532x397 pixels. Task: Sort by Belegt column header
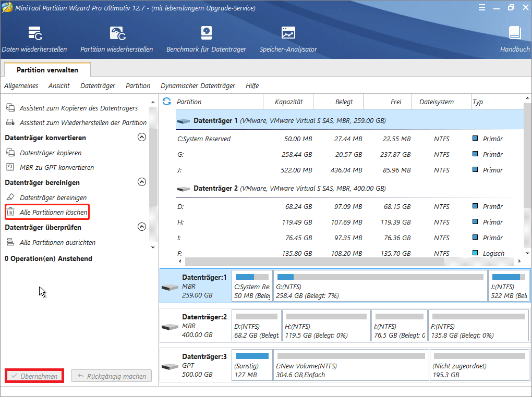tap(338, 102)
